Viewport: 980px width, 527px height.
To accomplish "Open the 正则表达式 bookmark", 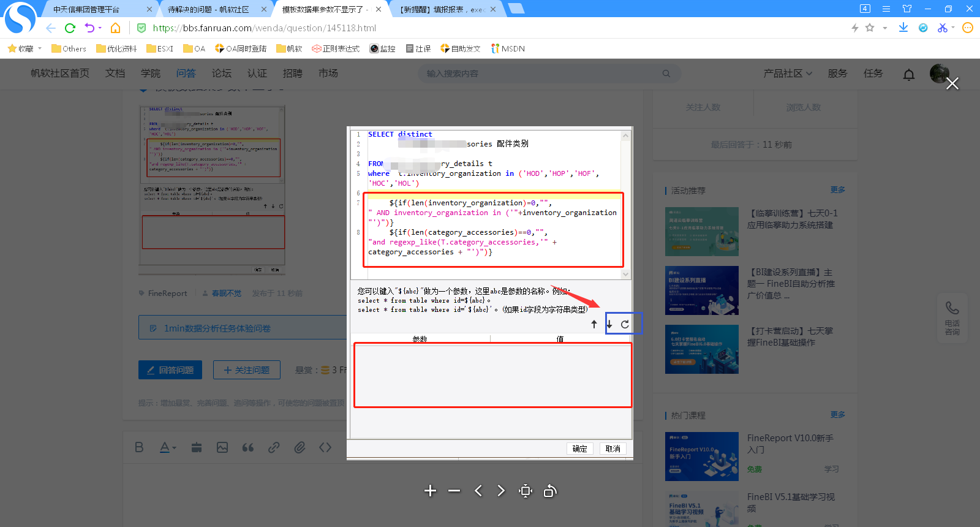I will pyautogui.click(x=336, y=48).
